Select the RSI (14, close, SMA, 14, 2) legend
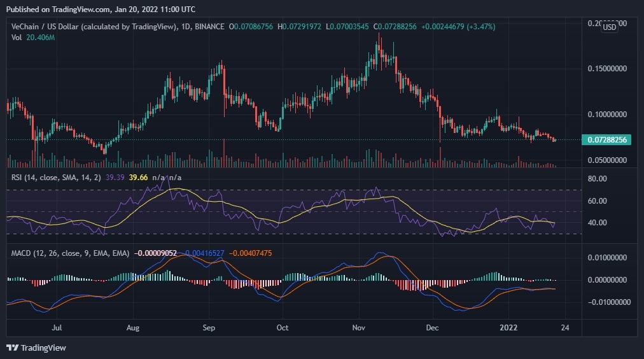This screenshot has width=644, height=359. (56, 178)
